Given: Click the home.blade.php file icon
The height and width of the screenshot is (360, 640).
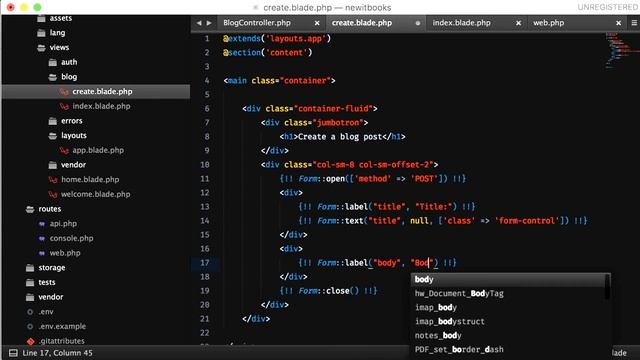Looking at the screenshot, I should tap(53, 180).
